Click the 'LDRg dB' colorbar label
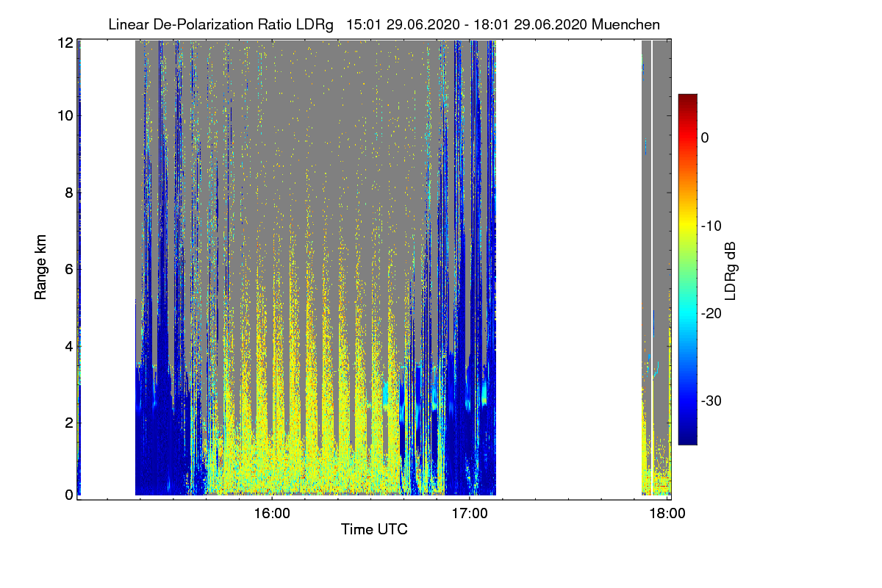Image resolution: width=882 pixels, height=588 pixels. click(731, 270)
